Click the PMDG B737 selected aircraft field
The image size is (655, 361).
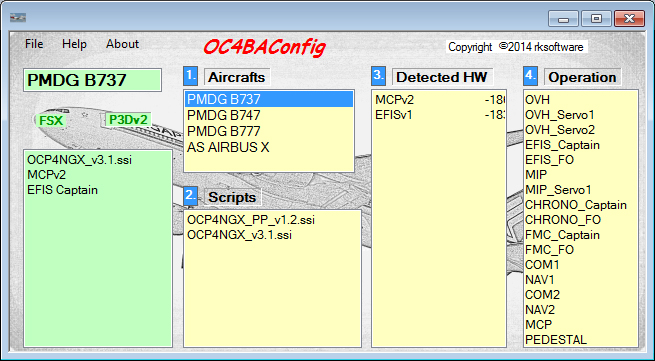[x=92, y=80]
